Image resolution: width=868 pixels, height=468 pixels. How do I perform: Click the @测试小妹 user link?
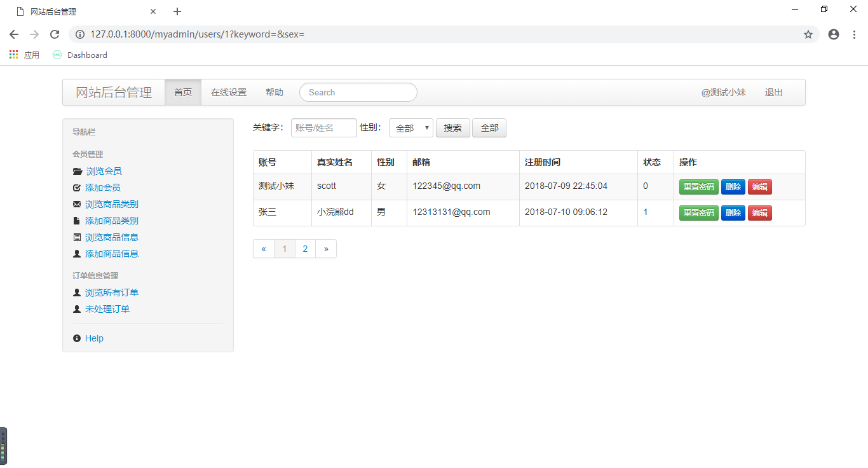(x=724, y=92)
